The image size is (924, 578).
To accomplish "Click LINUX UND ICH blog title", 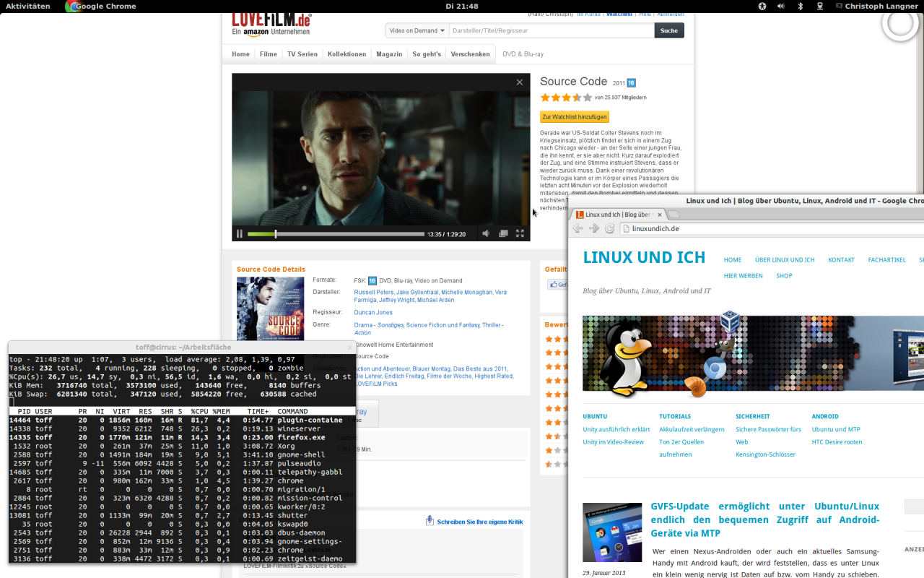I will [644, 257].
